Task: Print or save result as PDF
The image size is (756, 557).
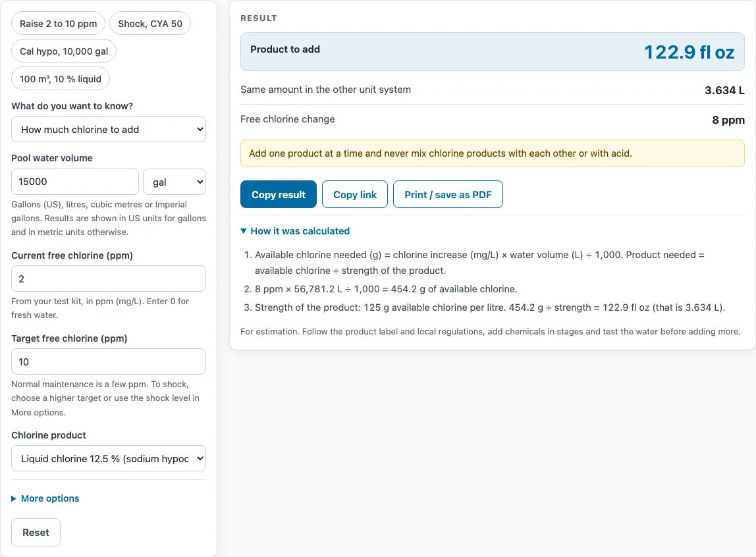Action: (448, 194)
